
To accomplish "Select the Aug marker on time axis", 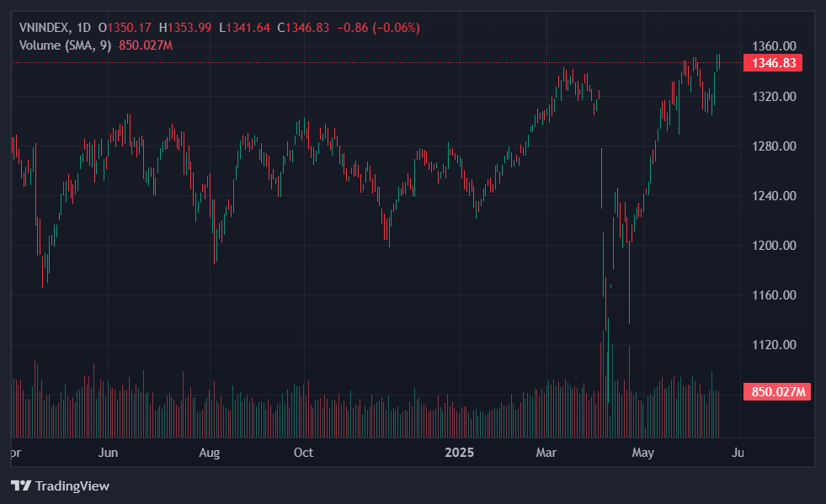I will (209, 453).
